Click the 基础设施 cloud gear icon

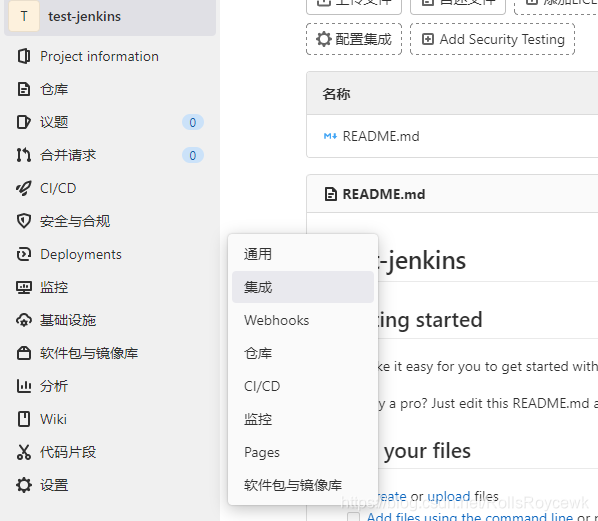(24, 320)
